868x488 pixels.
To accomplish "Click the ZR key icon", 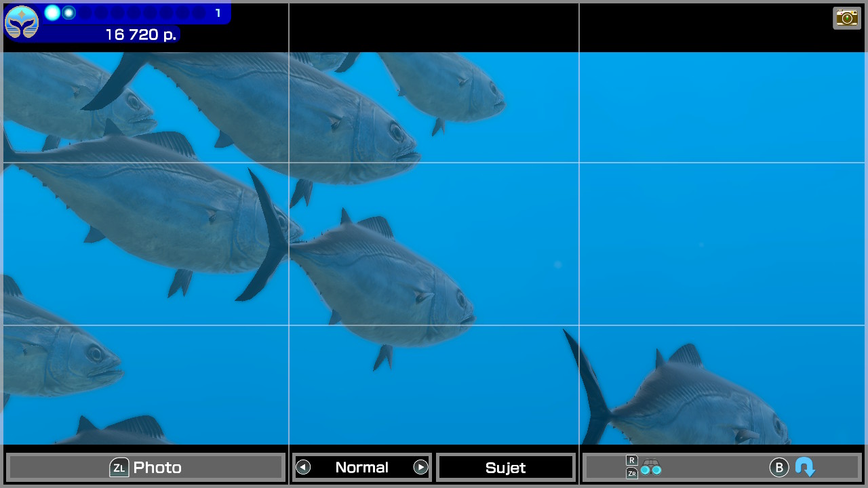I will 631,473.
